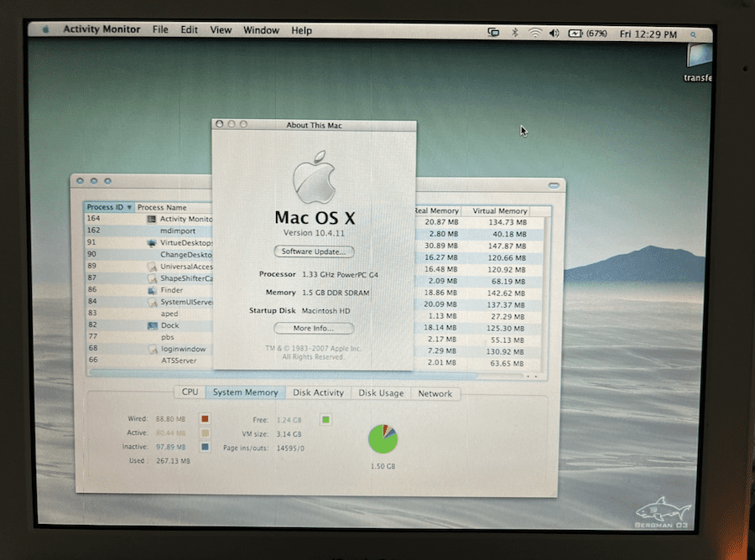
Task: Select the Finder process icon
Action: pyautogui.click(x=152, y=290)
